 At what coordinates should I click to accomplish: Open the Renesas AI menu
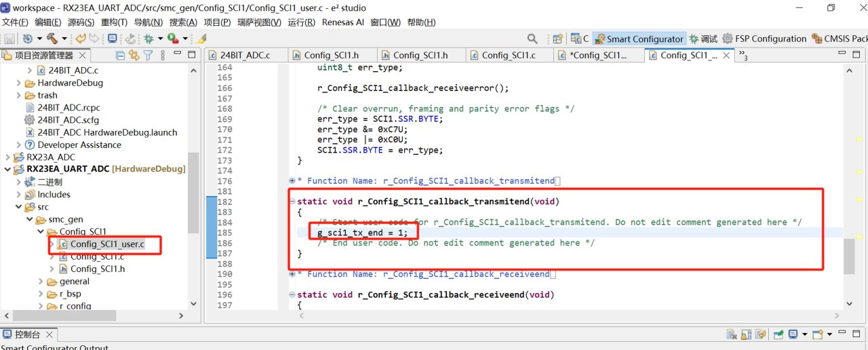(342, 22)
